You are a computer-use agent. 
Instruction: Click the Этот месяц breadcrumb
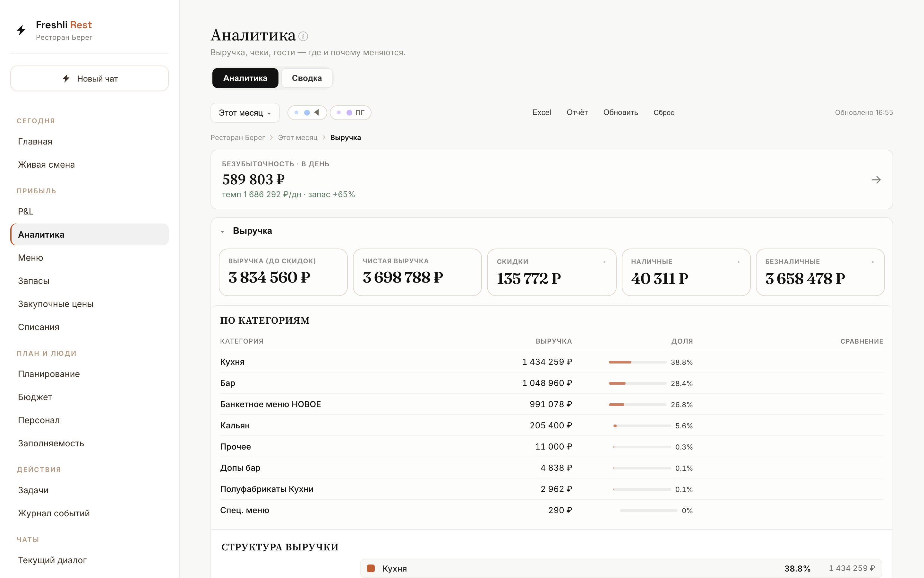click(297, 138)
